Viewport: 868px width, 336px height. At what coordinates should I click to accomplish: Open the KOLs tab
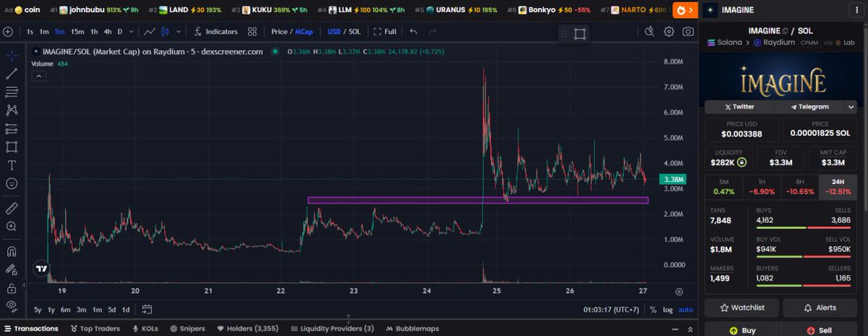pos(144,328)
